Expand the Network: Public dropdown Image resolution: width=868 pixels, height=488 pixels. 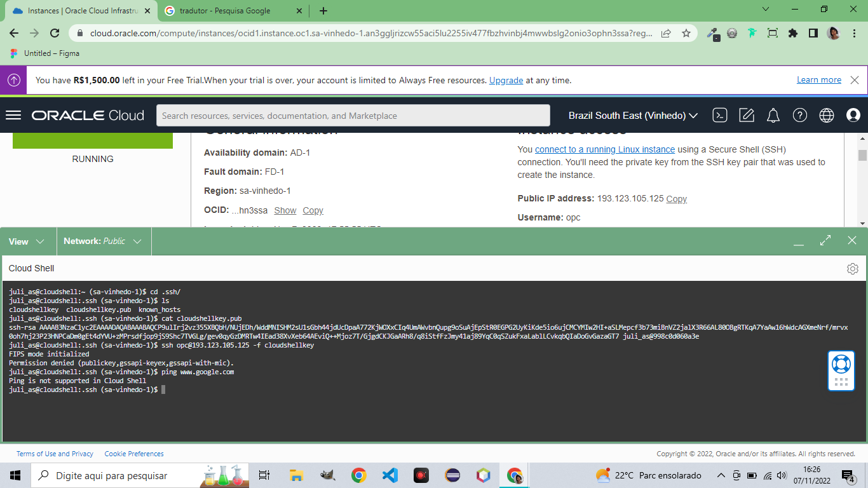(104, 241)
